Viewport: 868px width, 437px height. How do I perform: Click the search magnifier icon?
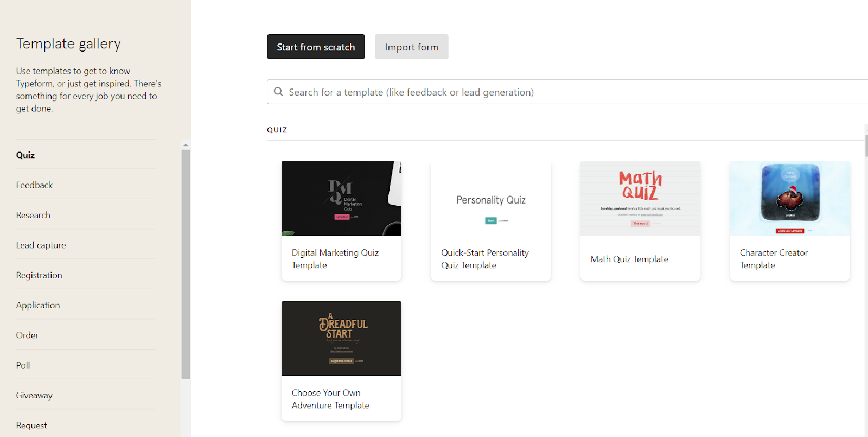click(x=278, y=92)
